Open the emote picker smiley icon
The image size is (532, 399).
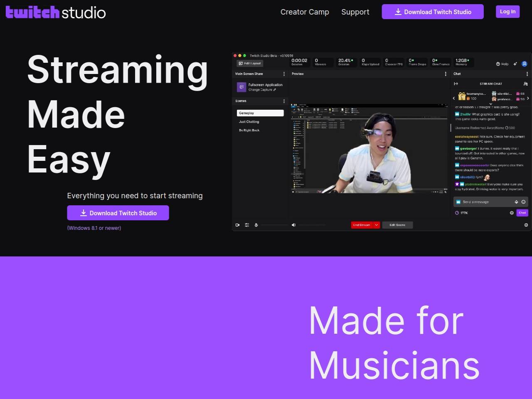pos(523,202)
